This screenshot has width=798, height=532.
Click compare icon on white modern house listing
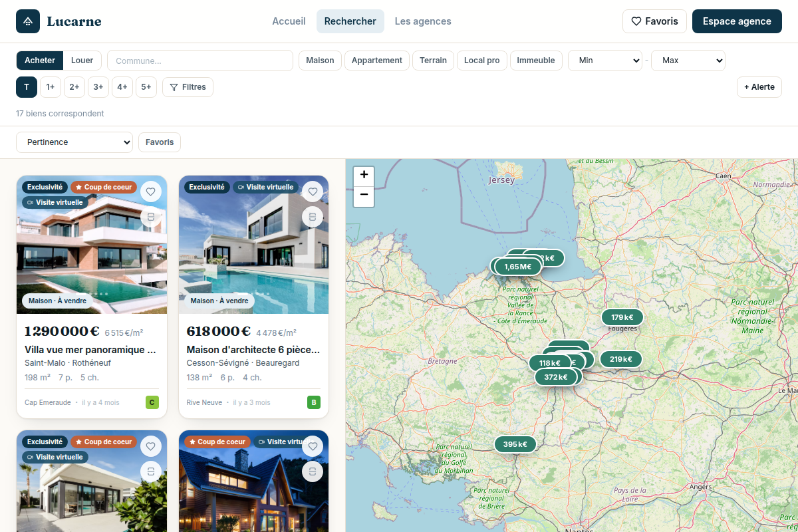(x=151, y=471)
